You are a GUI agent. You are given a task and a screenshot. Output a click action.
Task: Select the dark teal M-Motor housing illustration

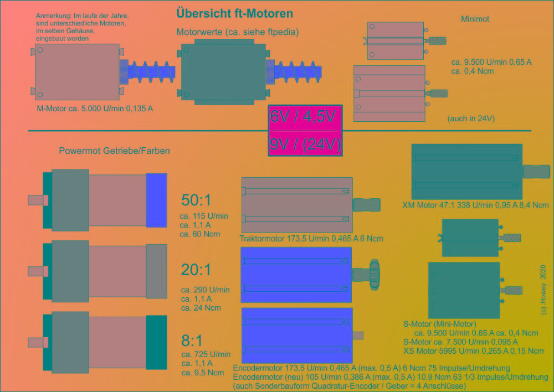224,72
